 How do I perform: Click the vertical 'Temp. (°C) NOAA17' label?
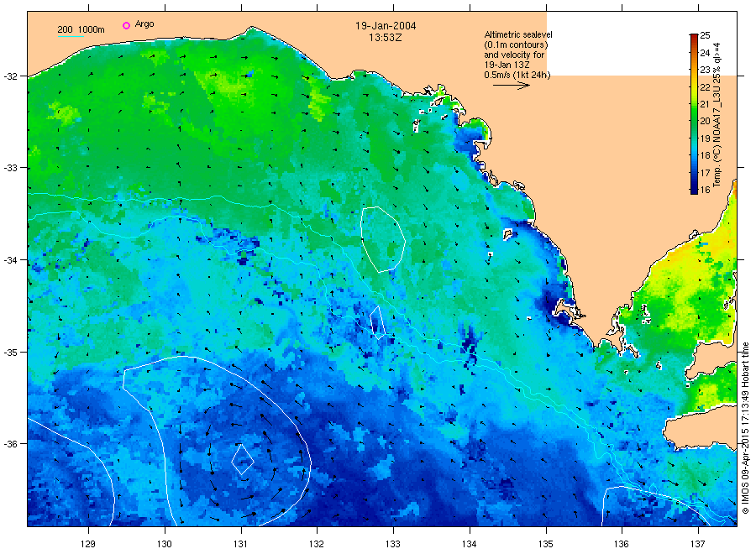pyautogui.click(x=717, y=115)
